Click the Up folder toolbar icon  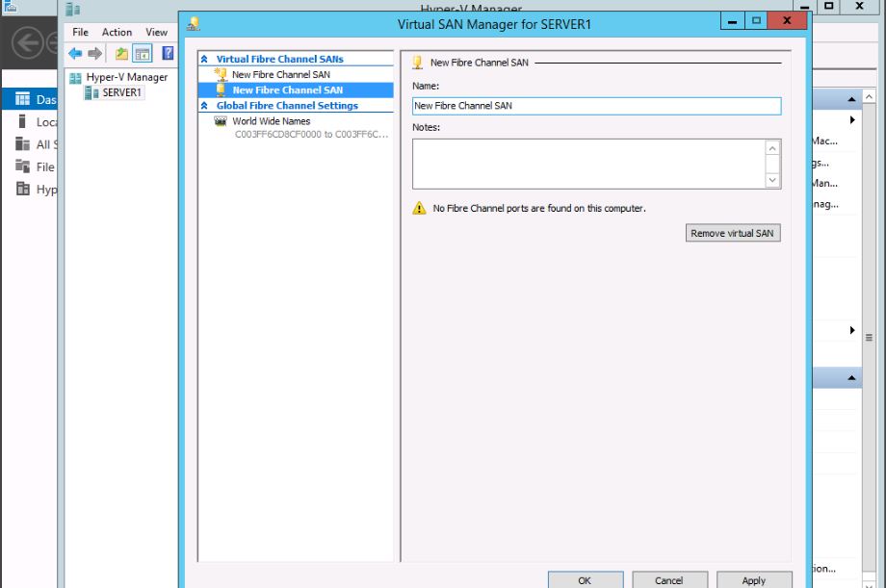click(x=121, y=54)
